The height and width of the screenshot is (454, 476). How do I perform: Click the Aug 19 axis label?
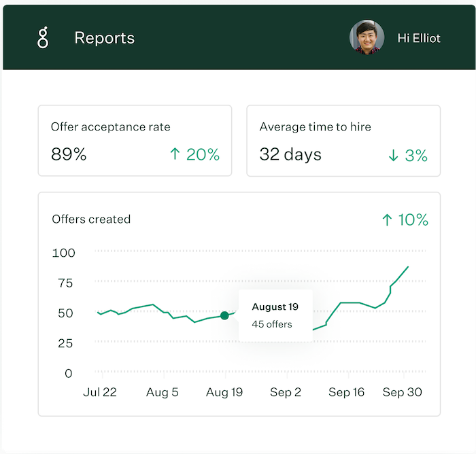(x=224, y=392)
